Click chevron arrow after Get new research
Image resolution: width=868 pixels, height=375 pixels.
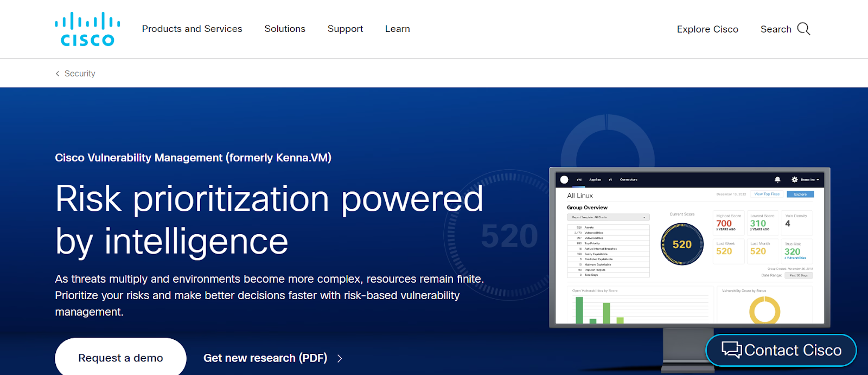click(x=340, y=358)
